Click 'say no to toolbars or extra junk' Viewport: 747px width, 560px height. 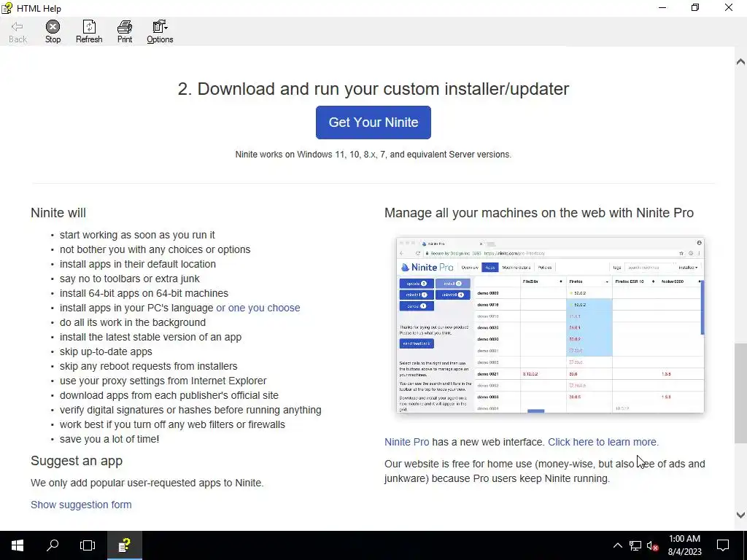(130, 279)
